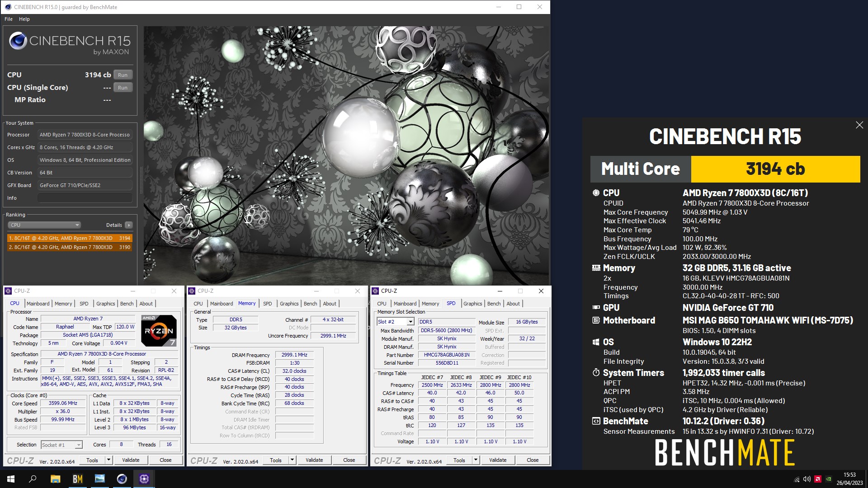Click the BenchMate section icon beside version 10.12.2
Viewport: 868px width, 488px height.
tap(596, 421)
